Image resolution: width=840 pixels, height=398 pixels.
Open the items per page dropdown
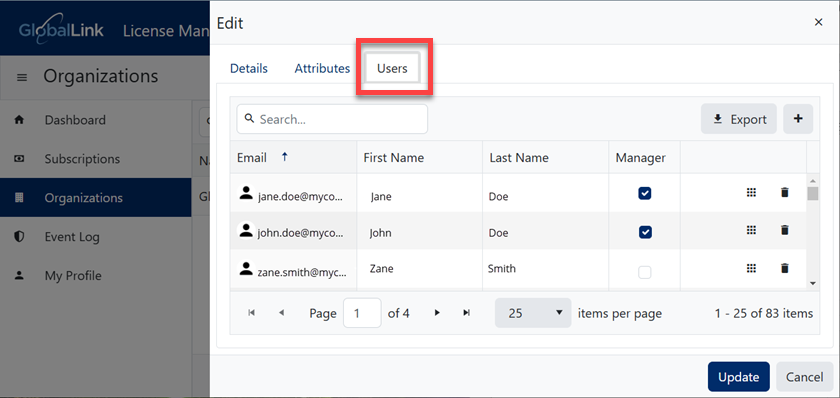(x=532, y=313)
